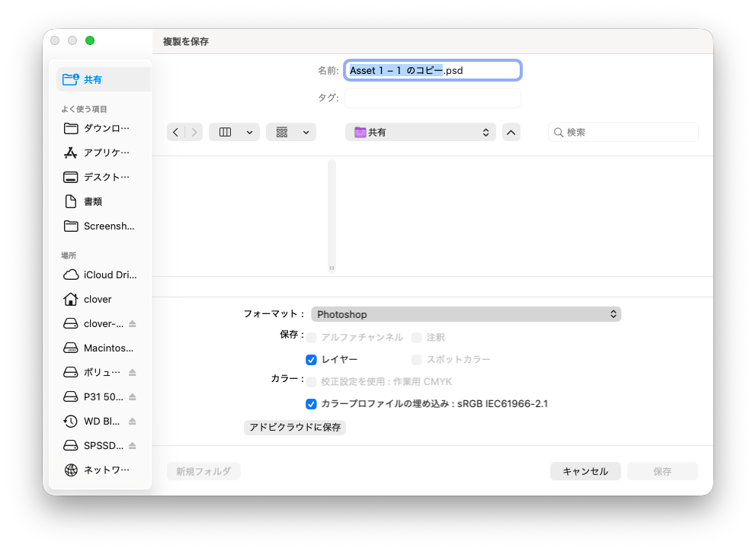Screen dimensions: 756x552
Task: Toggle the アルファチャンネル checkbox
Action: (x=311, y=338)
